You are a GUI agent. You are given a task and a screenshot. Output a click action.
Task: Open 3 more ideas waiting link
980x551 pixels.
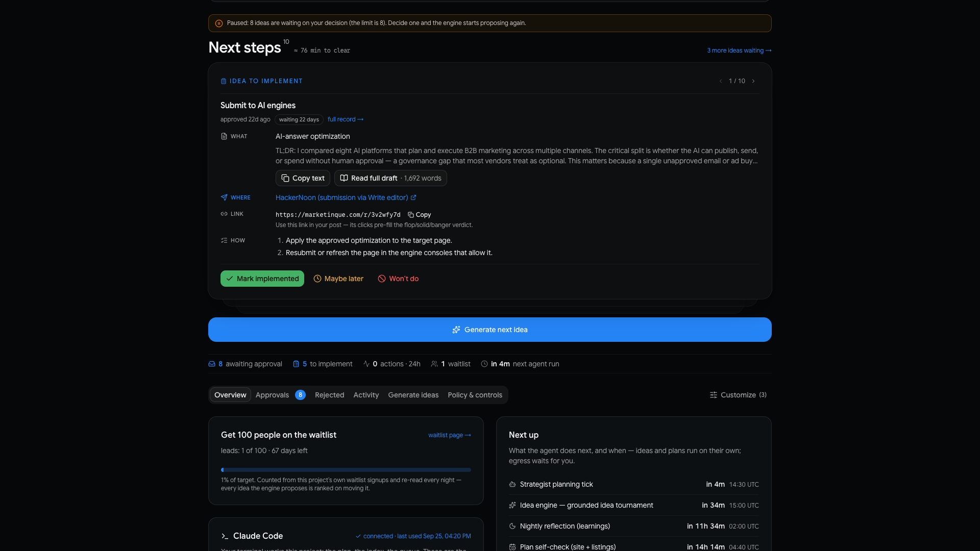[739, 51]
